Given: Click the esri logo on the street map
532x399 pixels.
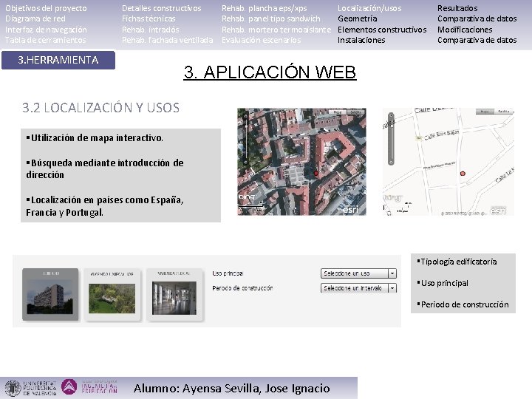Looking at the screenshot, I should point(498,211).
